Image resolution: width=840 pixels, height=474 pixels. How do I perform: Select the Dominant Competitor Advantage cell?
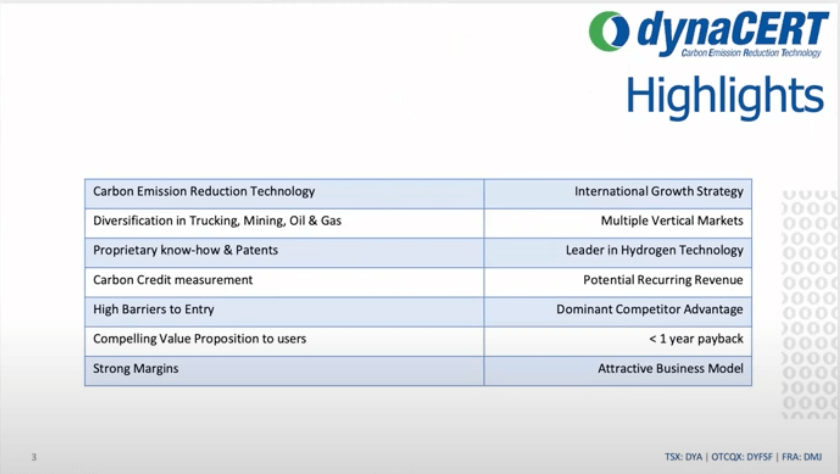pos(649,310)
